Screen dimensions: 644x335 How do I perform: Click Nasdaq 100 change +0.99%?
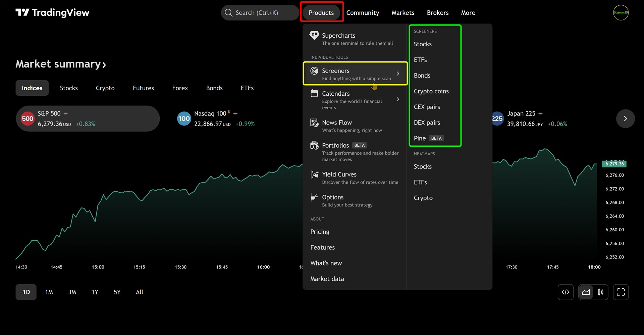(x=245, y=124)
